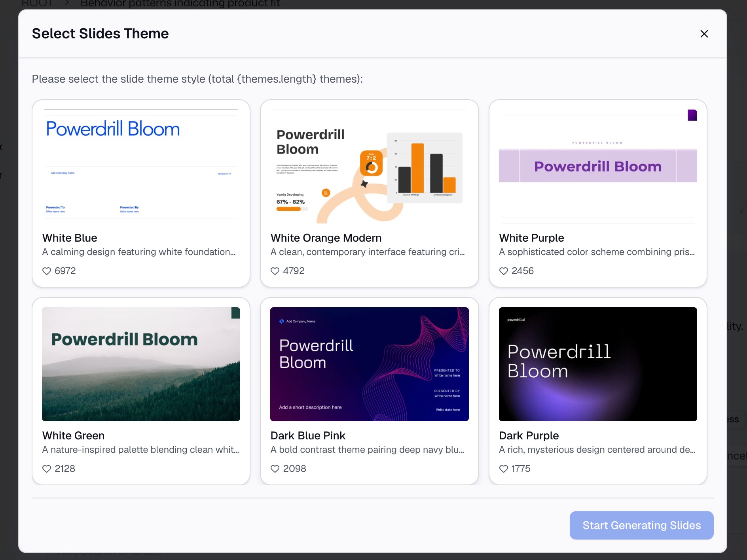The height and width of the screenshot is (560, 747).
Task: Click the Dark Blue Pink title
Action: [308, 435]
